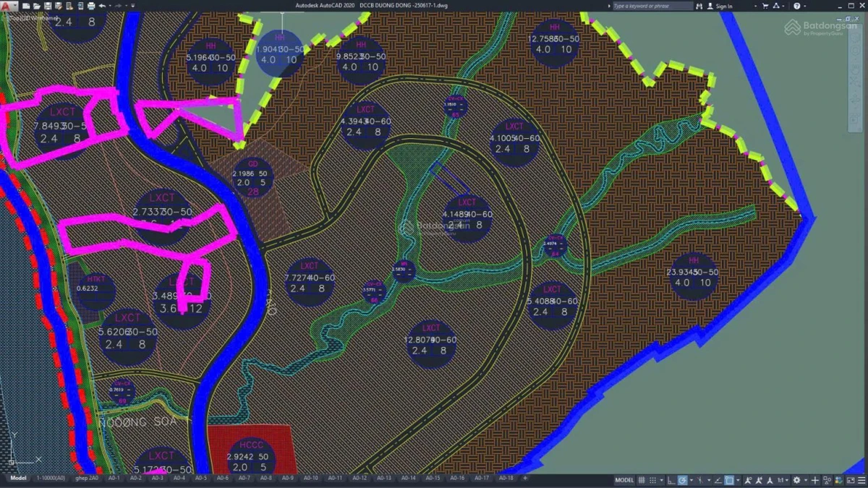Image resolution: width=868 pixels, height=488 pixels.
Task: Toggle Ortho mode in status bar
Action: (x=671, y=479)
